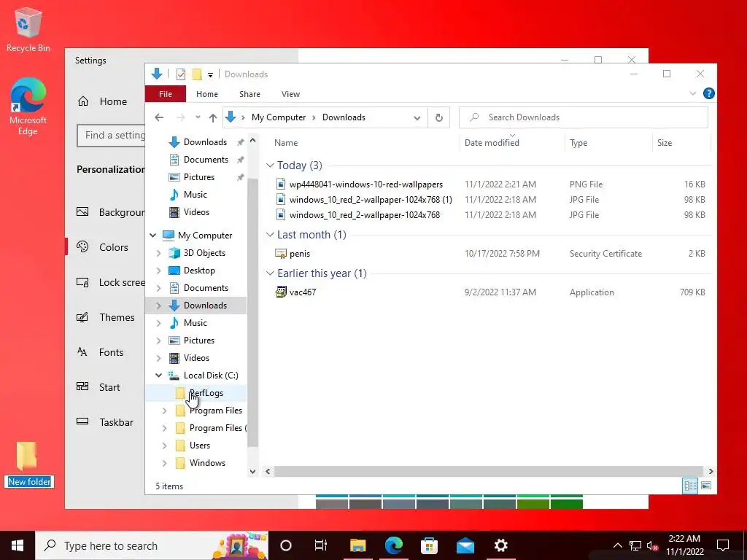Open Microsoft Edge desktop shortcut

[x=28, y=106]
